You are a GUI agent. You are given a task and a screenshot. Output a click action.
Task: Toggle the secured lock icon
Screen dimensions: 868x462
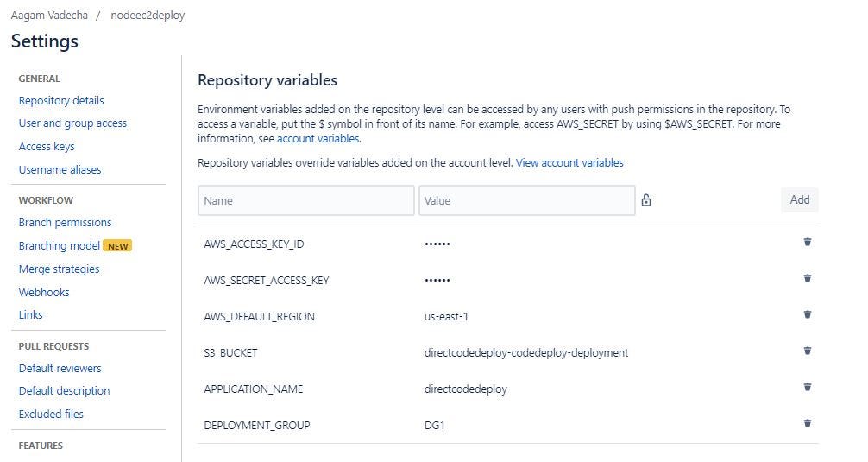(x=646, y=200)
